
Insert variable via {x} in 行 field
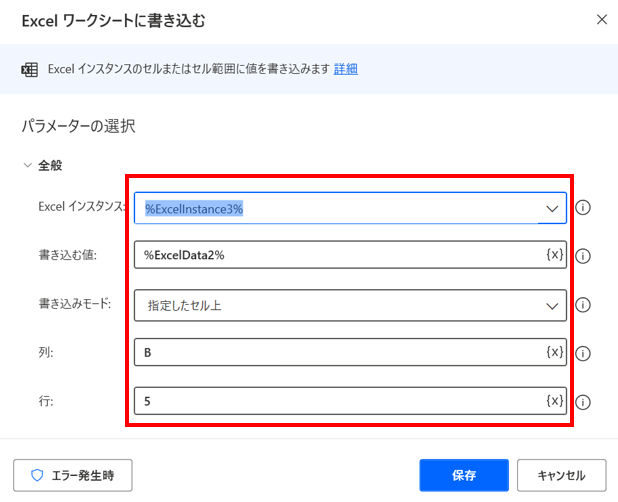coord(555,401)
